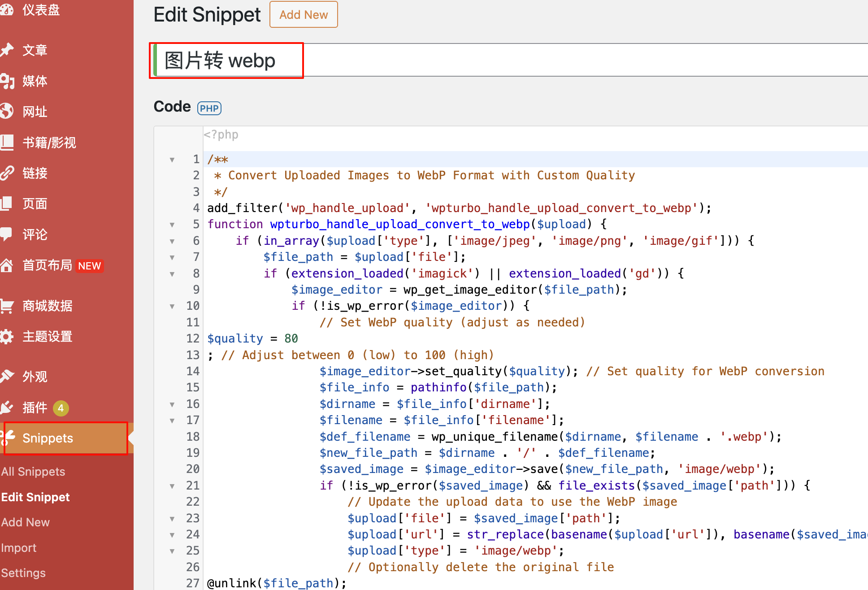Click the $quality = 80 code line
This screenshot has height=590, width=868.
click(x=253, y=338)
